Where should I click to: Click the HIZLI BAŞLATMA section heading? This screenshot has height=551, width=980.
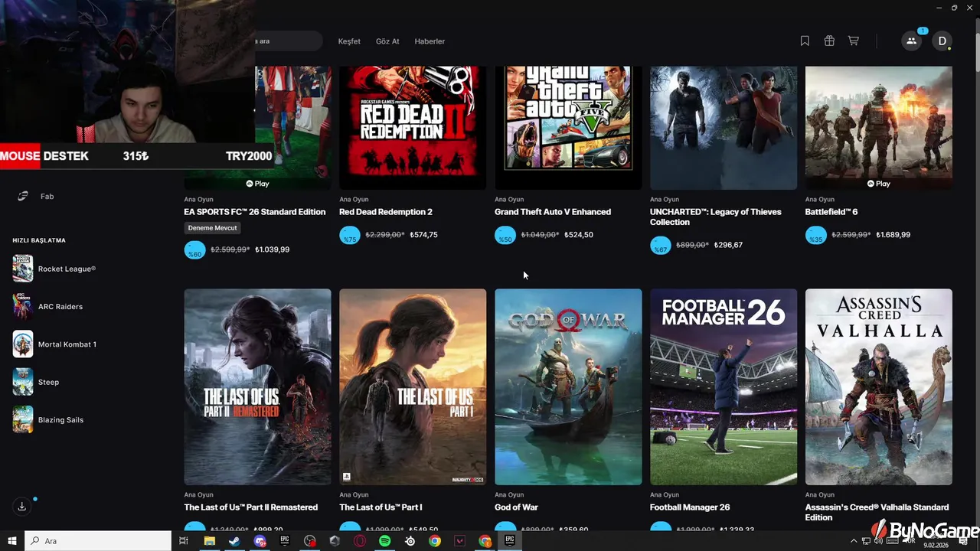pos(39,240)
